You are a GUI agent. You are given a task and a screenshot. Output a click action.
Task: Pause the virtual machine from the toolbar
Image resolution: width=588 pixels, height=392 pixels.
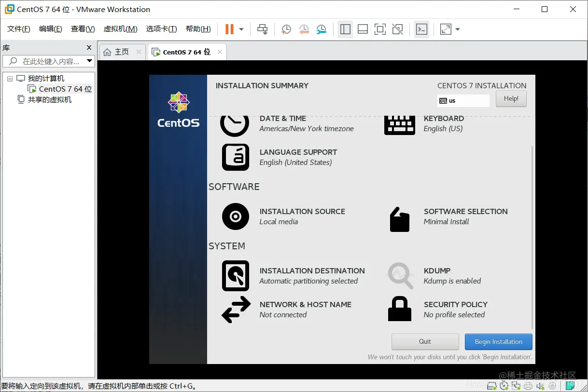[x=229, y=29]
